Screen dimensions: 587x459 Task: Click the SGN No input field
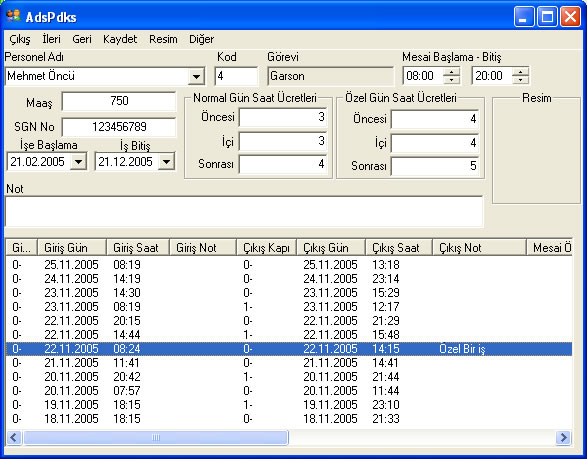[x=119, y=127]
